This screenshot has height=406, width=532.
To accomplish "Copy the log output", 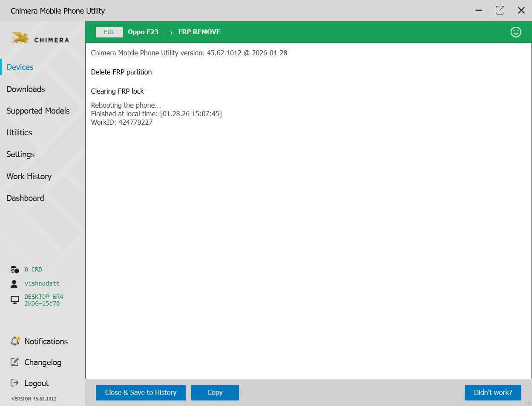I will click(215, 392).
